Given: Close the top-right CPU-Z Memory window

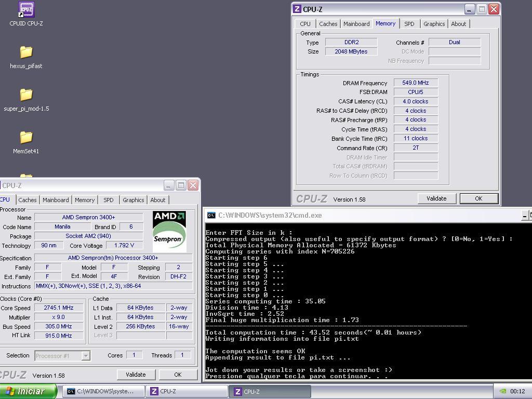Looking at the screenshot, I should (x=494, y=9).
